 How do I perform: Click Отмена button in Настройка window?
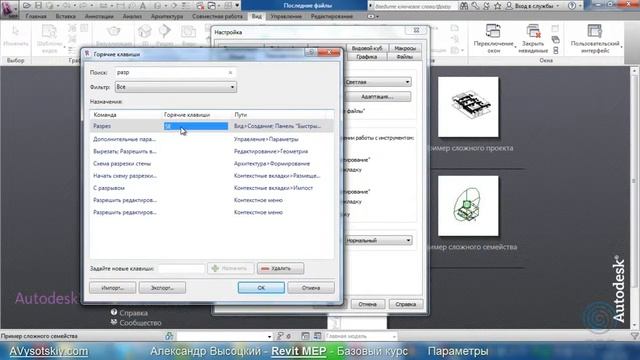tap(367, 304)
